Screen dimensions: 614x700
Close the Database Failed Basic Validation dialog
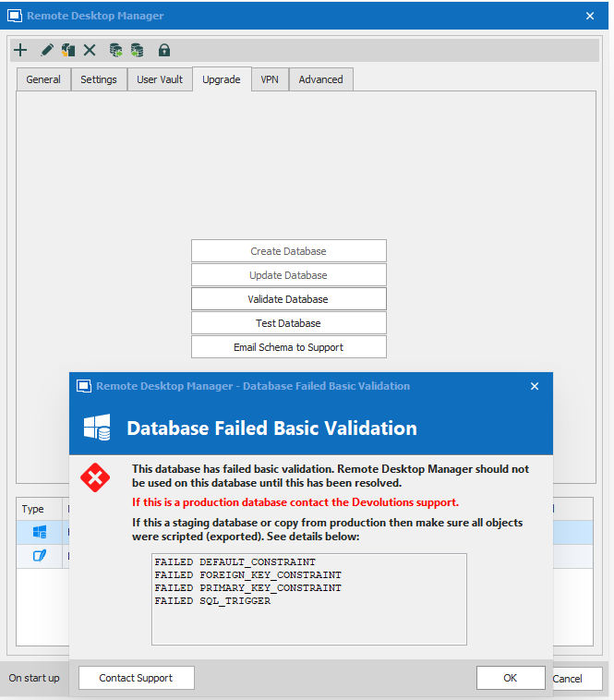click(x=535, y=386)
